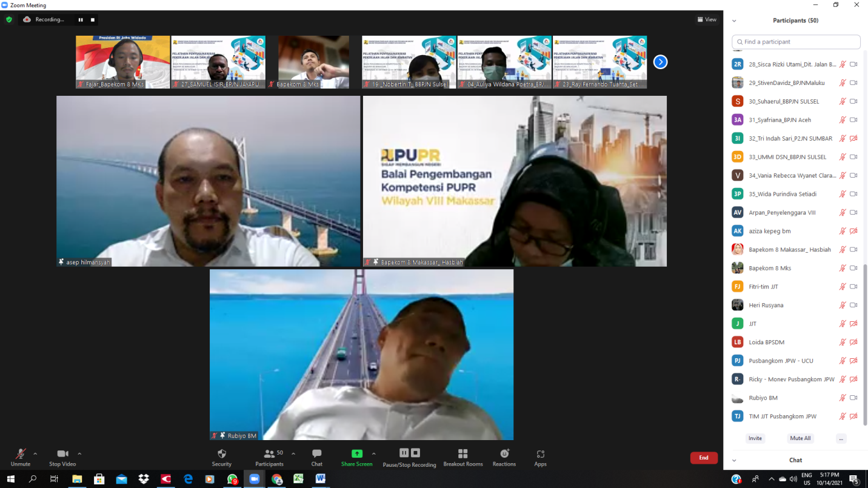
Task: Select the asep hilmansyah video tile
Action: pos(209,181)
